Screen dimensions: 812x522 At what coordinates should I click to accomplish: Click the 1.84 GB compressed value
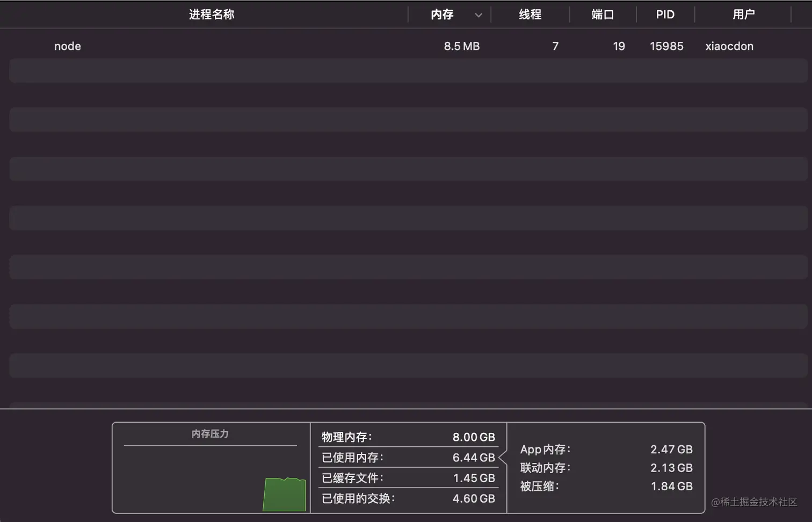point(671,486)
